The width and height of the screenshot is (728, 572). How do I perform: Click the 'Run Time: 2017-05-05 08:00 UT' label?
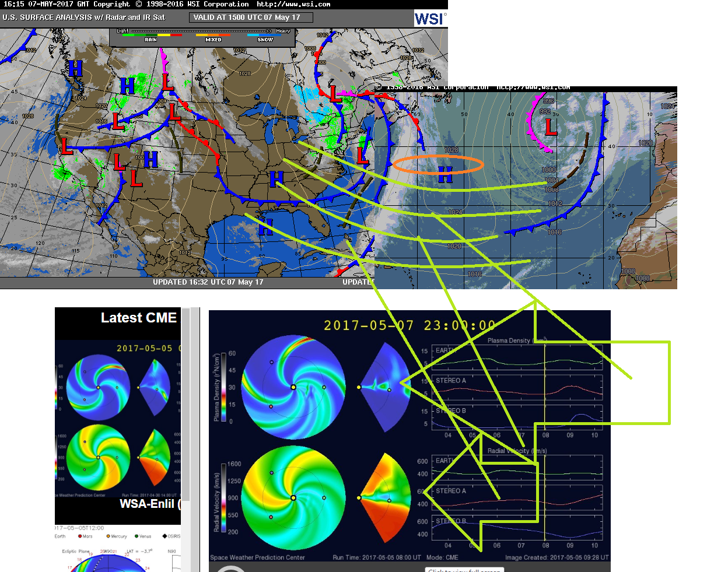[377, 557]
